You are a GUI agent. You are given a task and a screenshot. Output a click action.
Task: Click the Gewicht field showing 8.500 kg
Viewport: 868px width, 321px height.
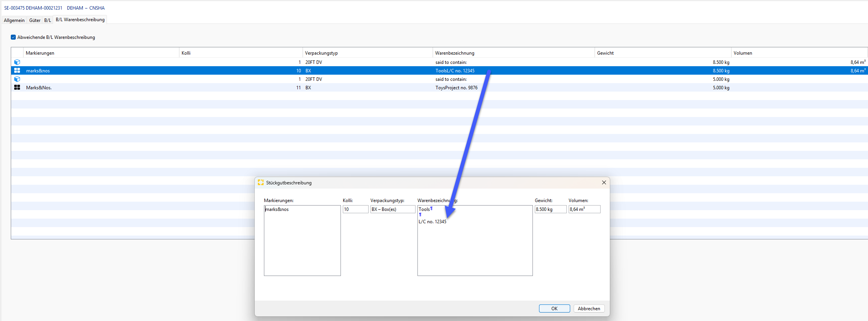[x=550, y=209]
